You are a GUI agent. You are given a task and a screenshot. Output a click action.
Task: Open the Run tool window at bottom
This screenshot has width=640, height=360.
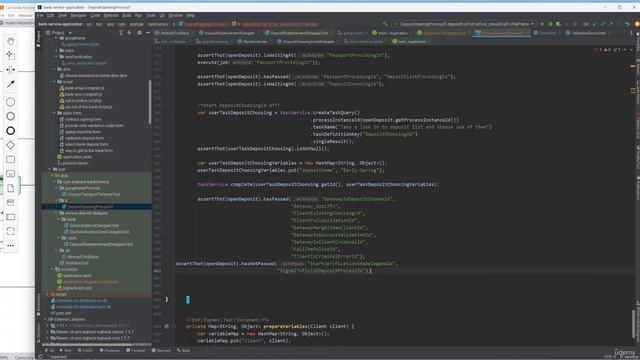pos(65,350)
